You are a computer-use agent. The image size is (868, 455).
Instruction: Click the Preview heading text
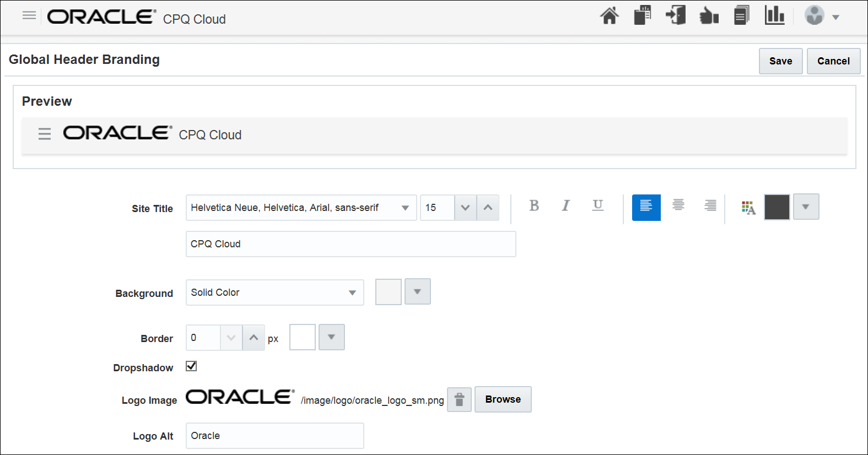(x=47, y=101)
